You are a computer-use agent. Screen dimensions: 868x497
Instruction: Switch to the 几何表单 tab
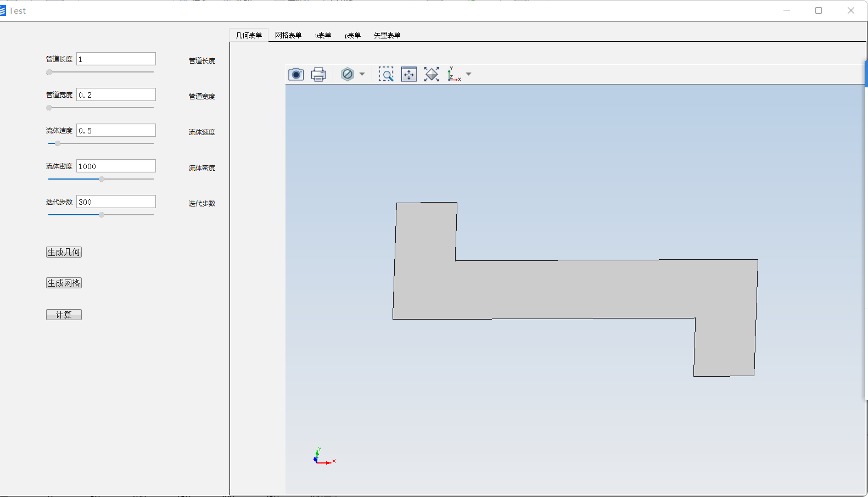pyautogui.click(x=249, y=35)
